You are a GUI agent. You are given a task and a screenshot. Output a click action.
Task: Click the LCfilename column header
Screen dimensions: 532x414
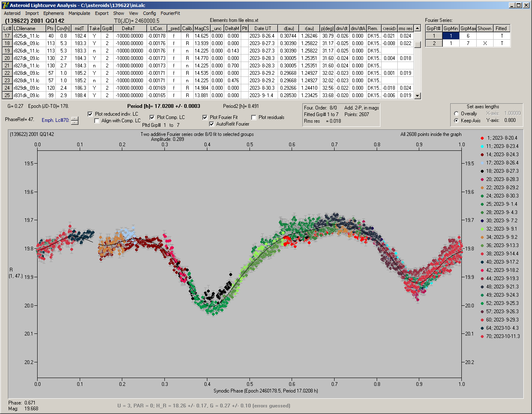pos(29,29)
